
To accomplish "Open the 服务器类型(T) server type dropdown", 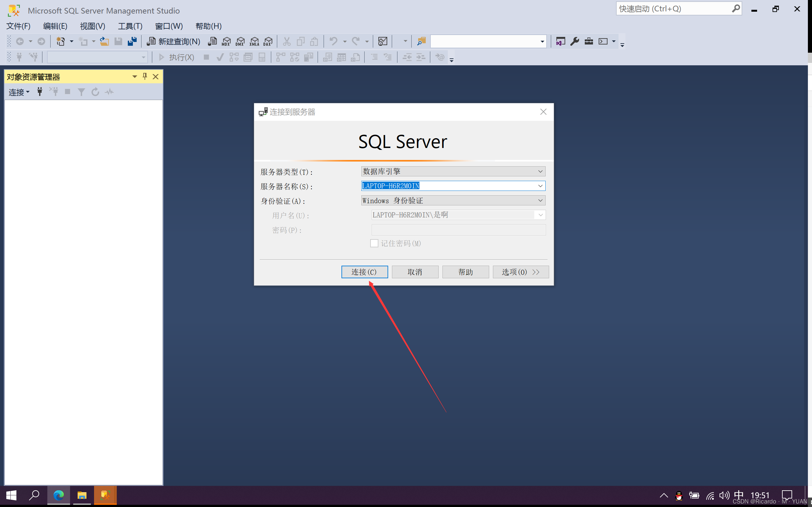I will pos(540,171).
